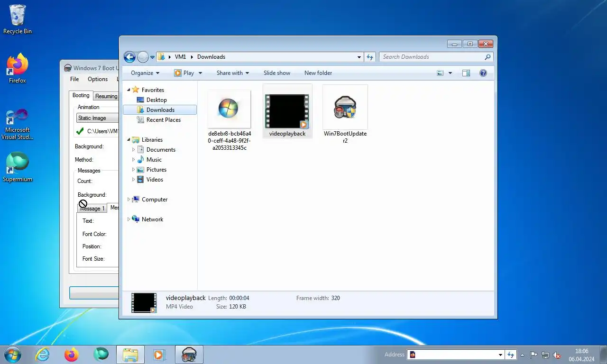Viewport: 607px width, 364px height.
Task: Click the muted volume tray icon
Action: click(x=557, y=355)
